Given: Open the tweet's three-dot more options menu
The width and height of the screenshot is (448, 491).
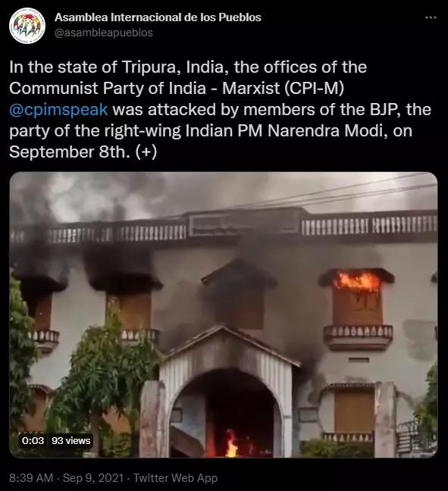Looking at the screenshot, I should coord(431,18).
